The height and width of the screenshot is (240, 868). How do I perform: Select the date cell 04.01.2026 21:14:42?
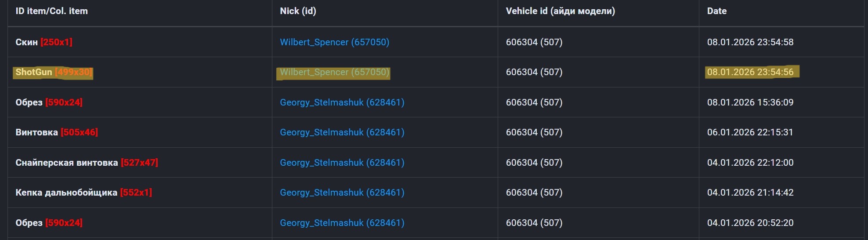click(750, 193)
